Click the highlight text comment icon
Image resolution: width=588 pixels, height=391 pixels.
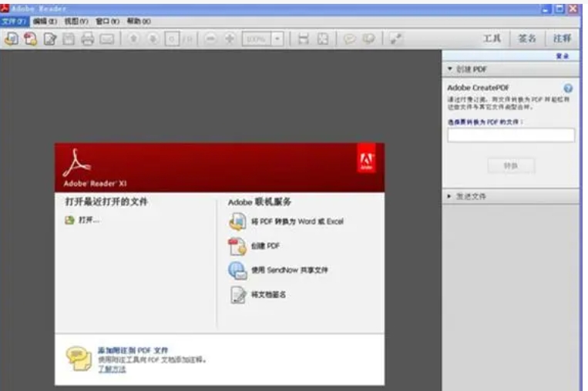pos(369,38)
